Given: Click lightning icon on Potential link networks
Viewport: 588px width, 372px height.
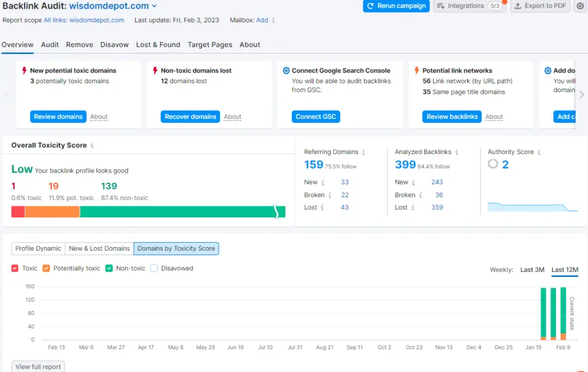Looking at the screenshot, I should point(417,70).
